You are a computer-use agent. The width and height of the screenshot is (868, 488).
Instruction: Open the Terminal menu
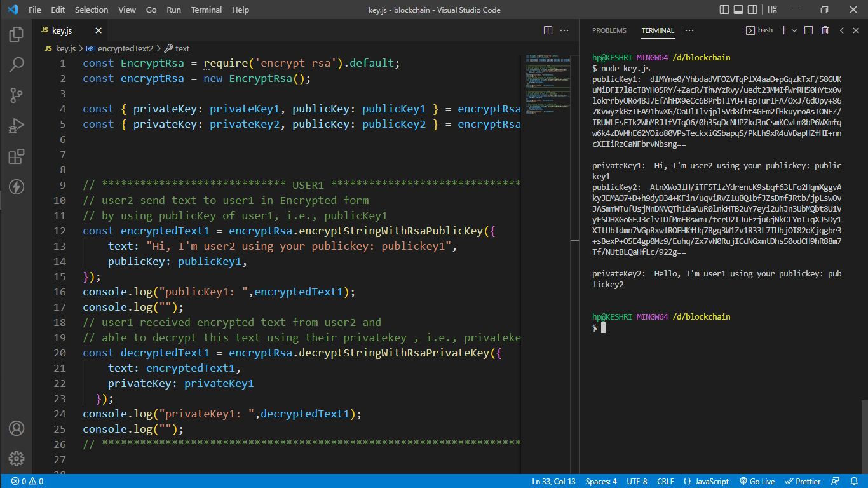[x=207, y=10]
